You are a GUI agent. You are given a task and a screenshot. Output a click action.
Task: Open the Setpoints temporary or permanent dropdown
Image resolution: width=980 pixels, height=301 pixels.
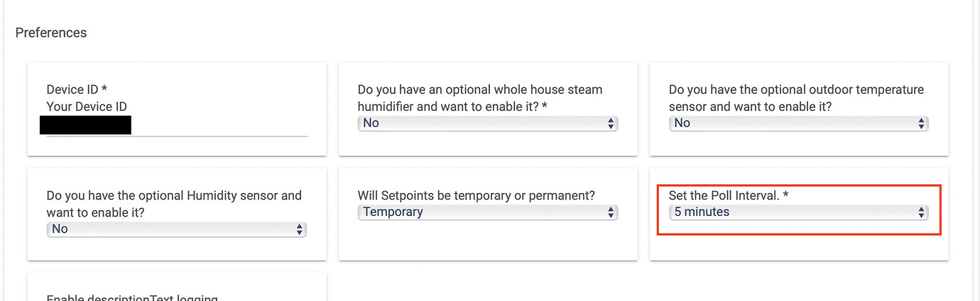tap(487, 212)
